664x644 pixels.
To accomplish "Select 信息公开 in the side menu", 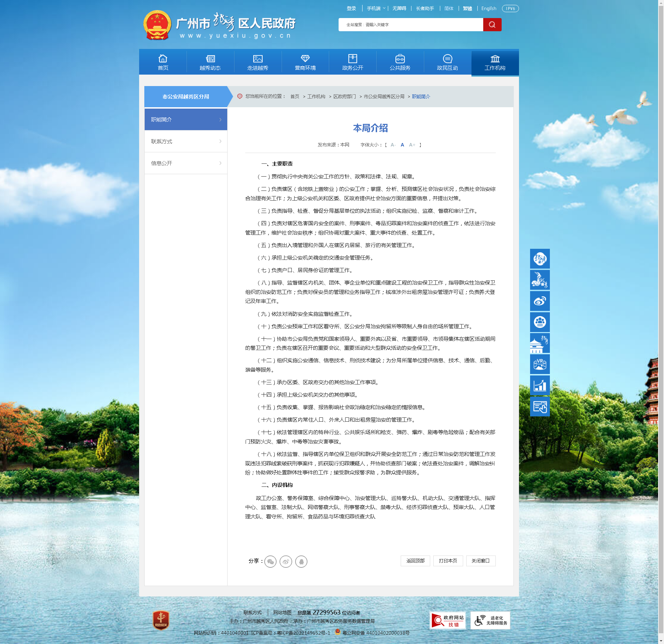I will click(186, 163).
